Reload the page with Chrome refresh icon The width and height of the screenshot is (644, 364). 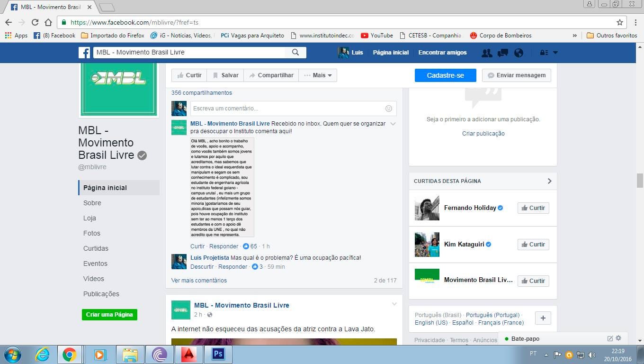[x=35, y=22]
